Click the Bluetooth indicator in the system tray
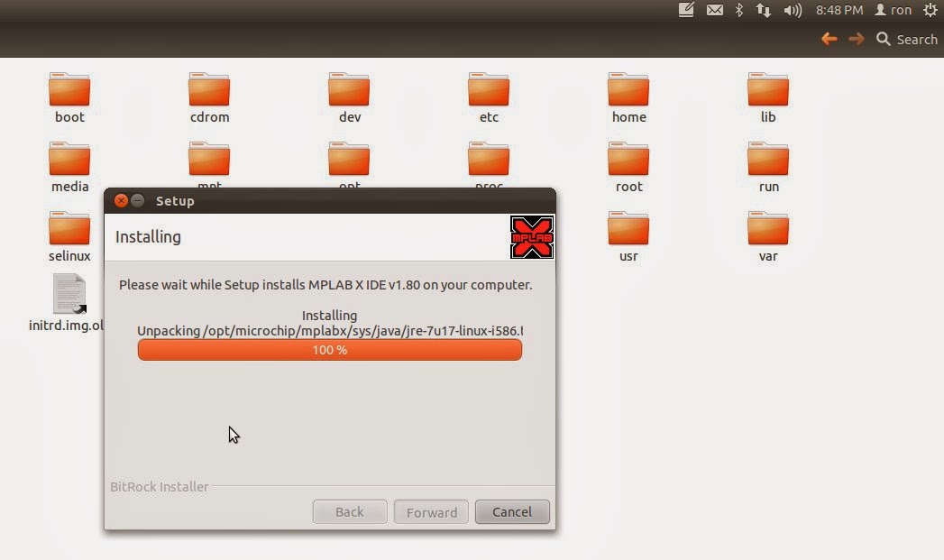The height and width of the screenshot is (560, 944). point(741,10)
